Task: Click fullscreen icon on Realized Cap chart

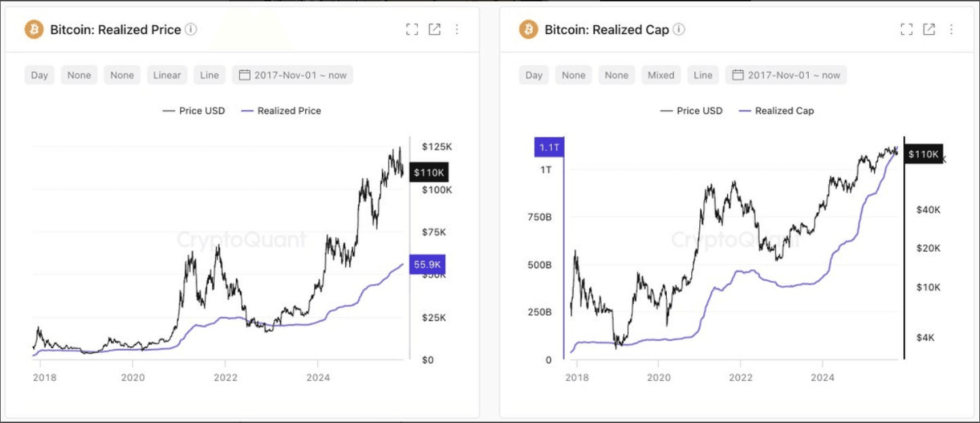Action: tap(906, 29)
